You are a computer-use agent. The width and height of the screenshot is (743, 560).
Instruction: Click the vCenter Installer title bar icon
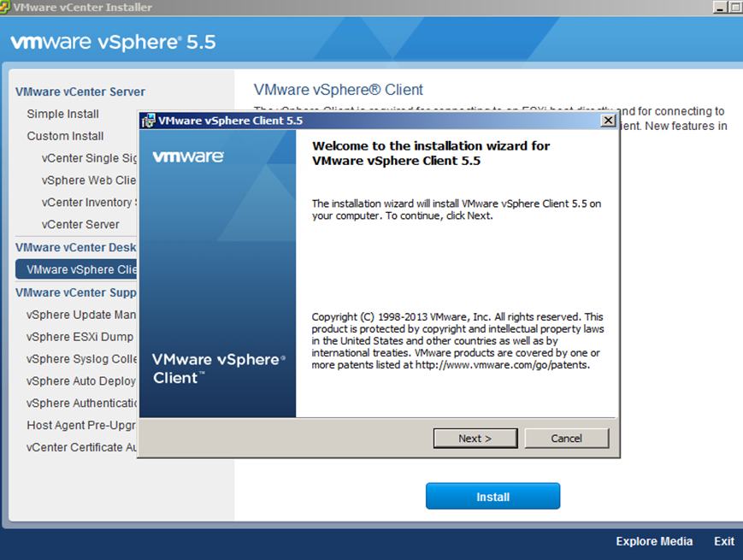click(x=5, y=7)
